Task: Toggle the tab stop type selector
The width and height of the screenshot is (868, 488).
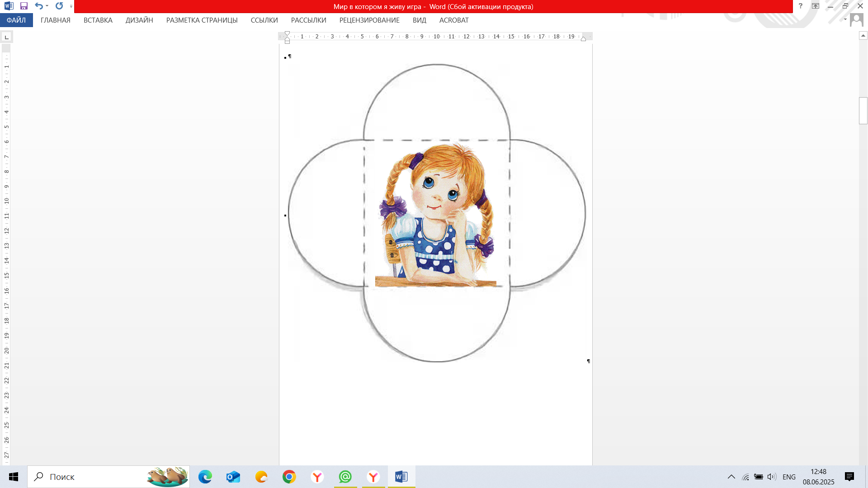Action: point(6,37)
